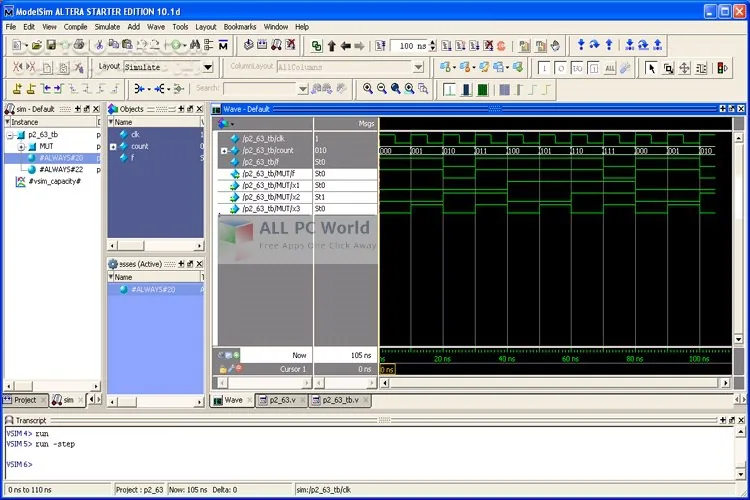Click the Zoom In magnifier icon
750x500 pixels.
367,88
